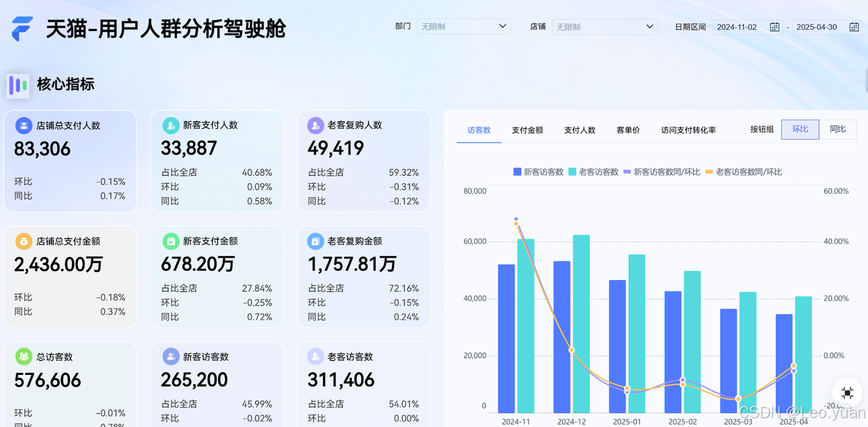The width and height of the screenshot is (868, 427).
Task: Open the 店铺 dropdown
Action: click(605, 26)
